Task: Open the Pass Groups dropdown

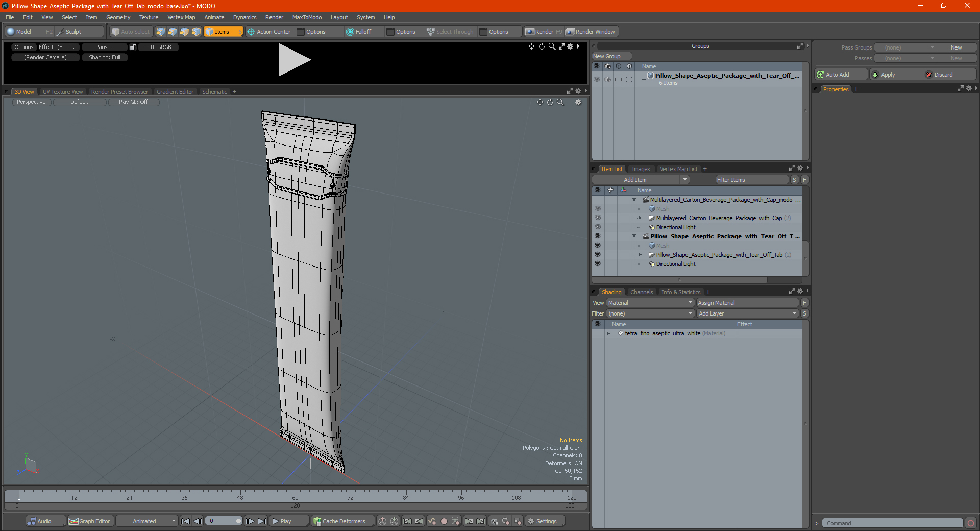Action: pos(905,47)
